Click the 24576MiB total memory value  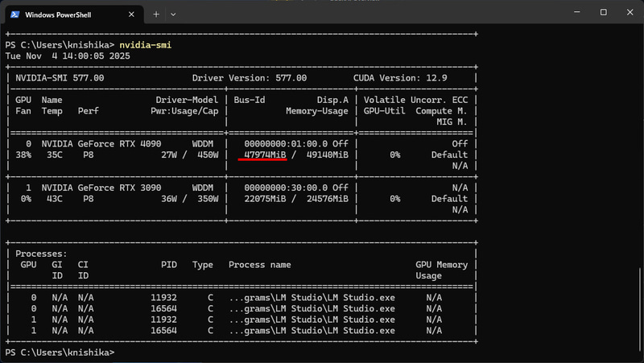click(328, 199)
